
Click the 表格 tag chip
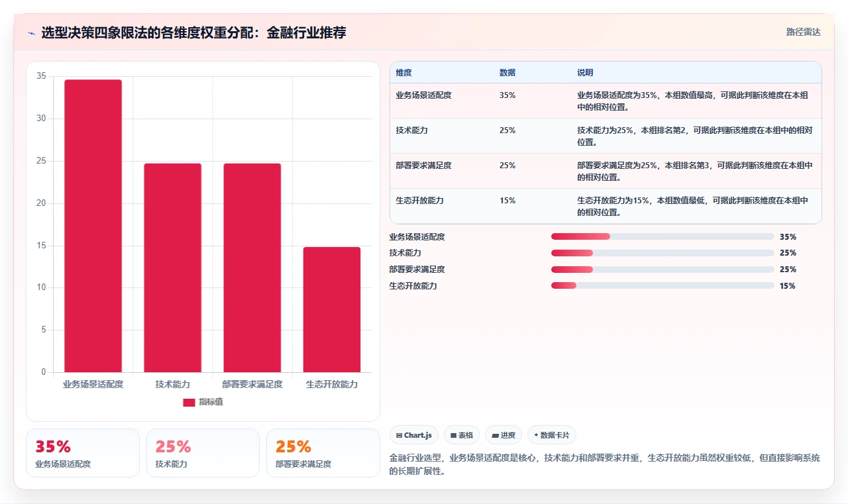point(462,435)
